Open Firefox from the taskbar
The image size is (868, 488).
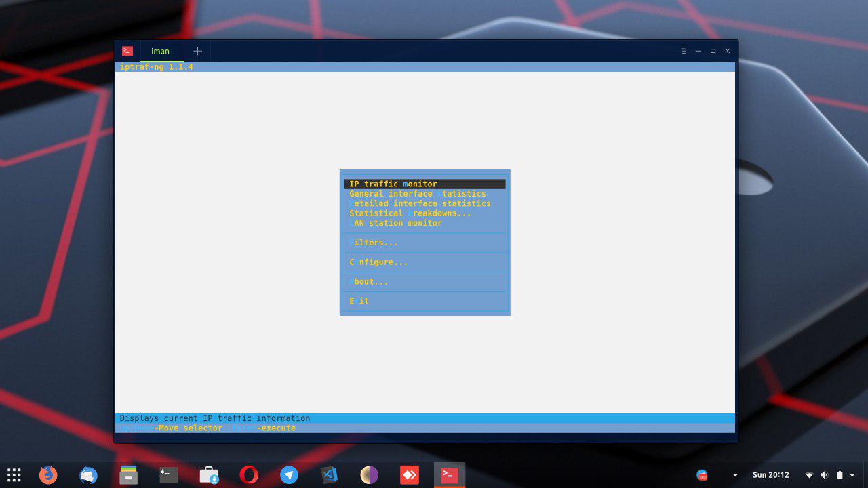[x=48, y=475]
